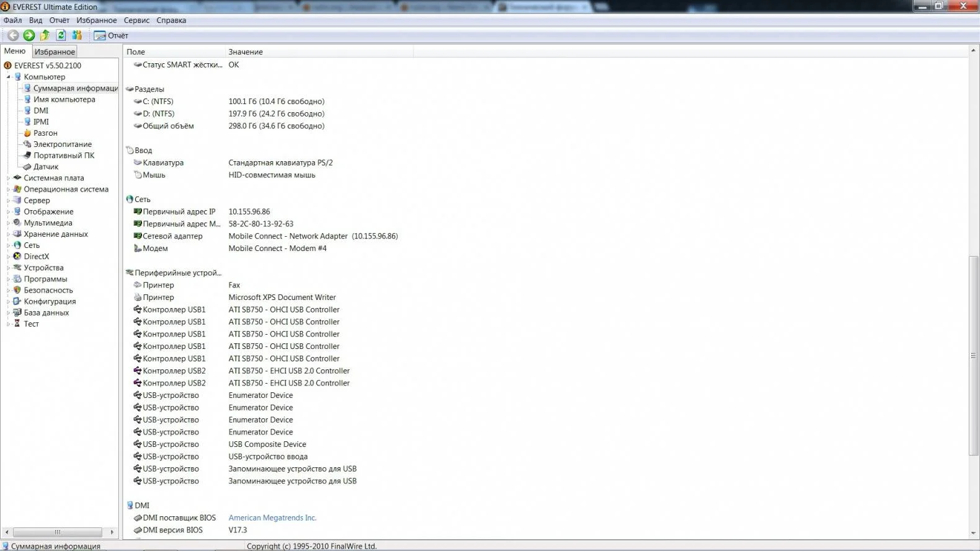Viewport: 980px width, 551px height.
Task: Select the Microsoft XPS Document Writer value
Action: pyautogui.click(x=282, y=298)
